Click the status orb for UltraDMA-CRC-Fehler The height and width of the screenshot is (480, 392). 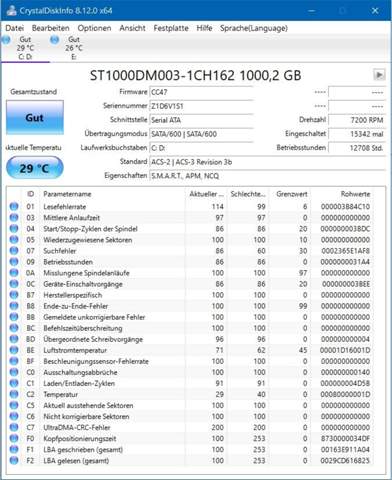14,427
